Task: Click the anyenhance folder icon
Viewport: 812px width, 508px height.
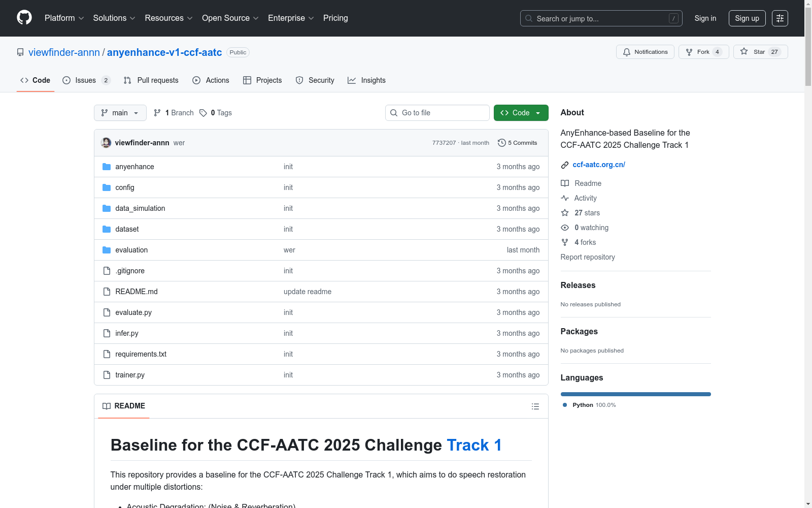Action: coord(107,167)
